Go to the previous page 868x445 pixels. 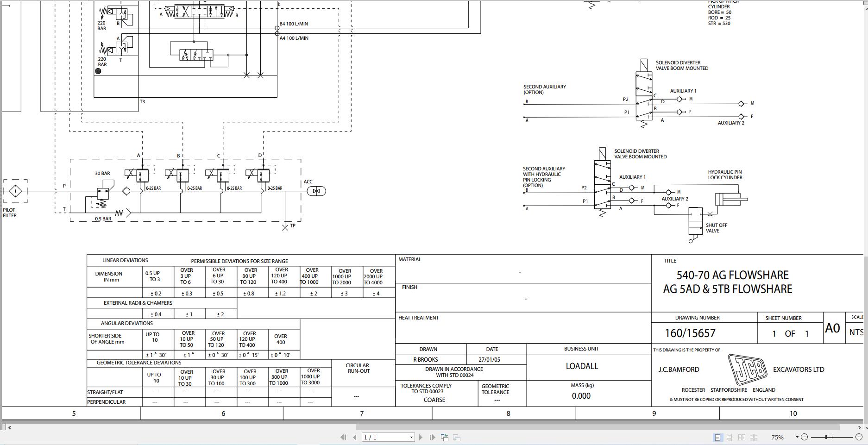[355, 437]
